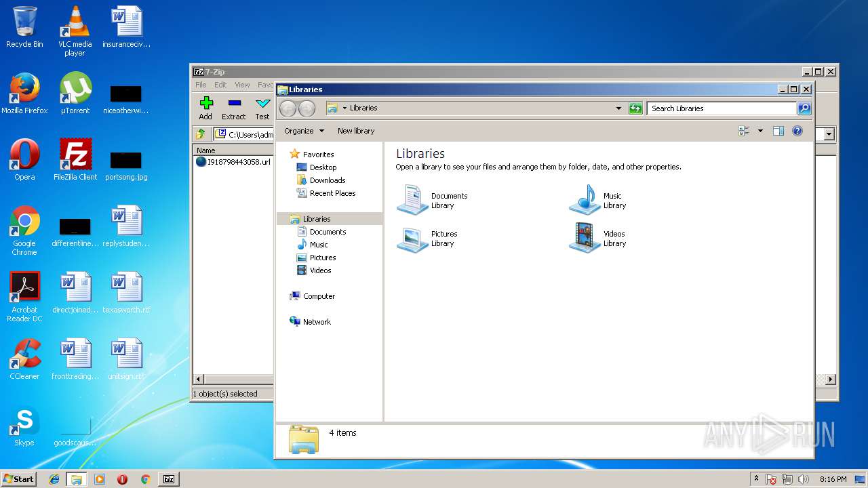
Task: Click New library button
Action: click(x=356, y=131)
